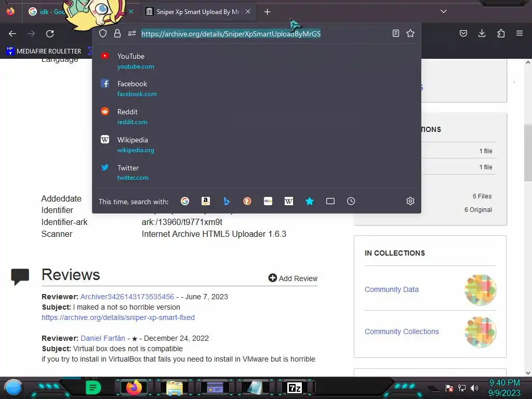The width and height of the screenshot is (532, 399).
Task: Reload the current page
Action: tap(50, 34)
